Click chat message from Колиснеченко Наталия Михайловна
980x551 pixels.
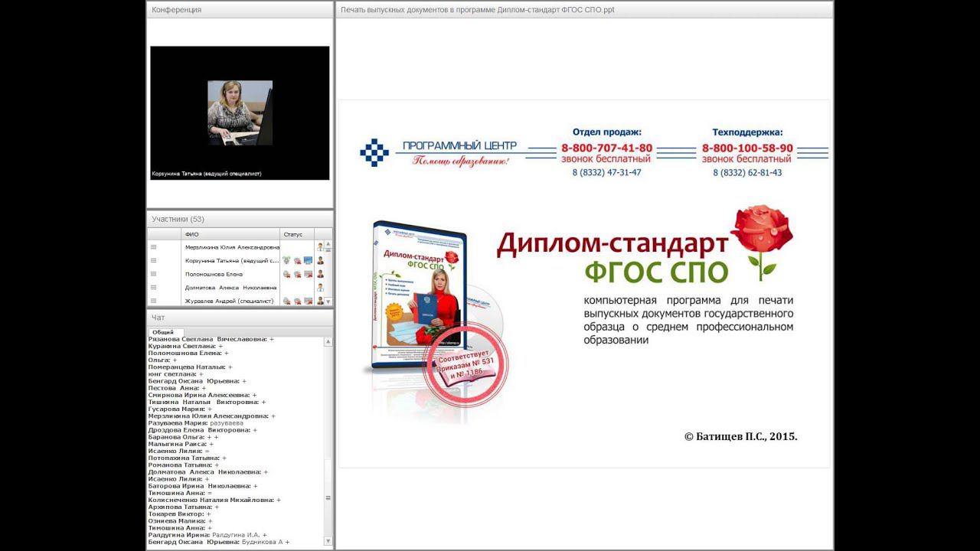(214, 500)
